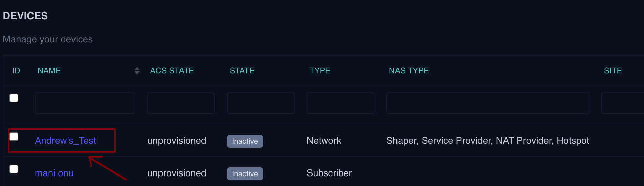Click the ACS STATE column header

(172, 71)
